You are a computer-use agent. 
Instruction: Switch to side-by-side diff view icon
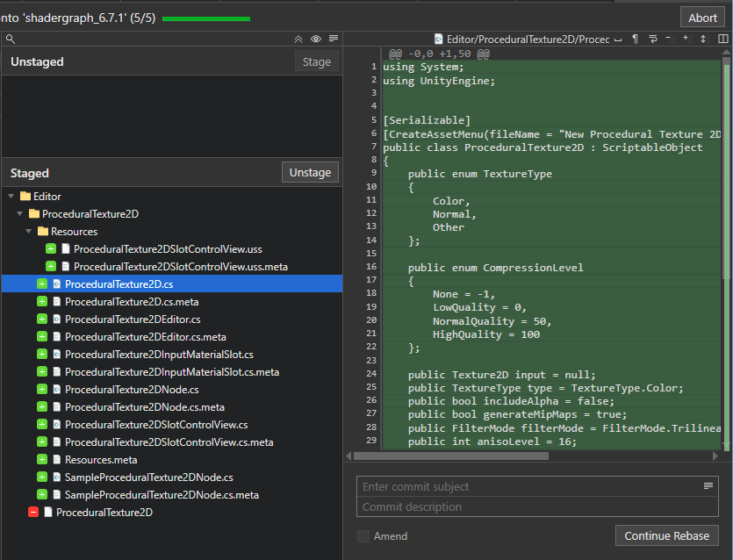(722, 39)
